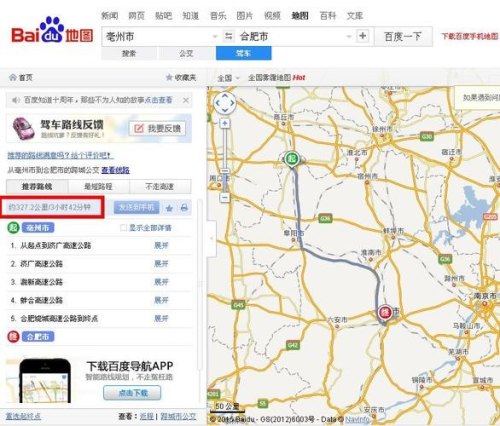
Task: Open 贴吧 in the top navigation
Action: point(164,16)
